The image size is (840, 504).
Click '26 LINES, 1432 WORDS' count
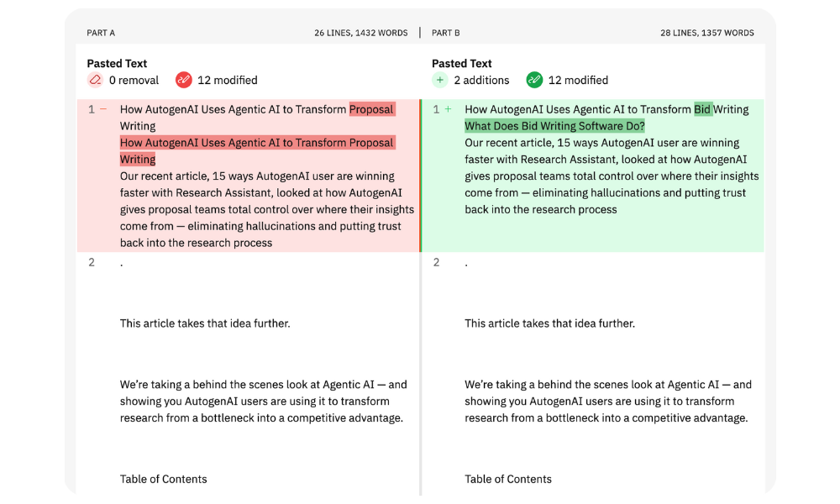pyautogui.click(x=360, y=34)
